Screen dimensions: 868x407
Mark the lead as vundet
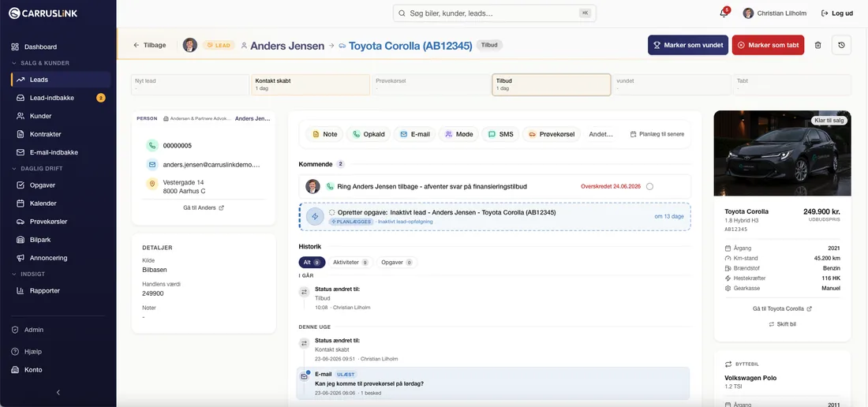[x=688, y=45]
